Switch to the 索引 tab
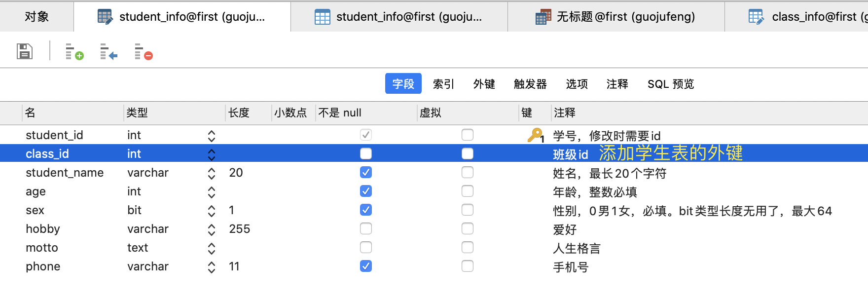Image resolution: width=868 pixels, height=301 pixels. 443,84
